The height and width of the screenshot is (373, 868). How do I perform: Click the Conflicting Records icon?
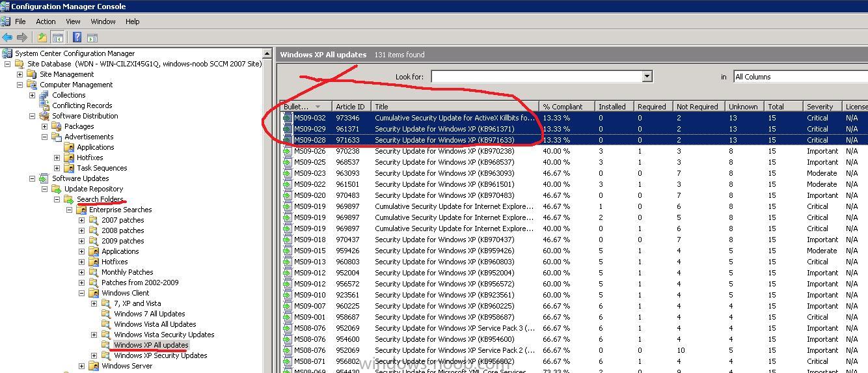[44, 105]
